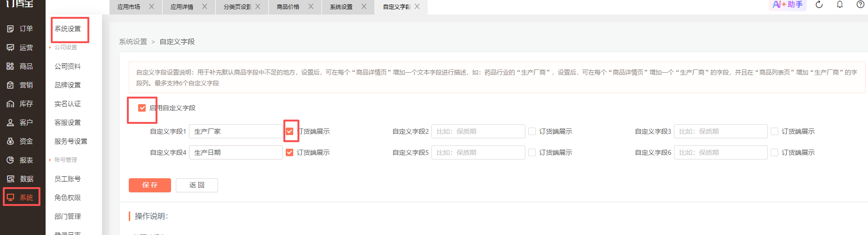Viewport: 868px width, 235px height.
Task: Open the 运营 sidebar icon
Action: 10,47
